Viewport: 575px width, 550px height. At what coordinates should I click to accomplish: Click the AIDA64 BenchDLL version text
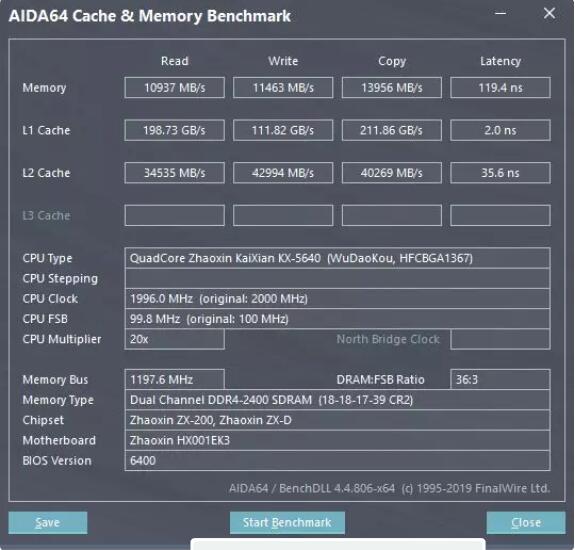coord(389,488)
